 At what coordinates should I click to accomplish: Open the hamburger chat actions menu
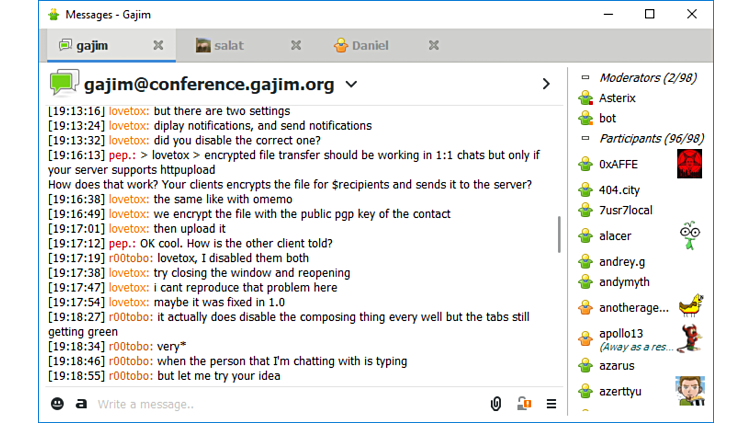pyautogui.click(x=551, y=403)
